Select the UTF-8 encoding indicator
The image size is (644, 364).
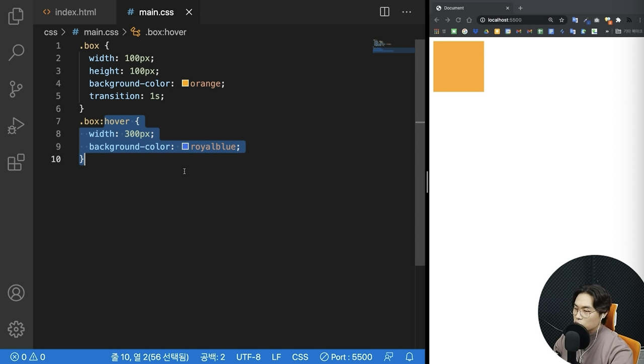[x=249, y=357]
